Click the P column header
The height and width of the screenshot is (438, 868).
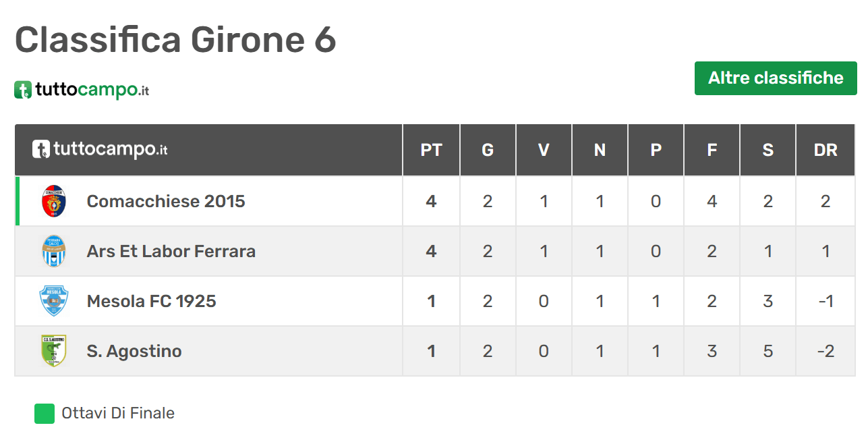pyautogui.click(x=656, y=150)
